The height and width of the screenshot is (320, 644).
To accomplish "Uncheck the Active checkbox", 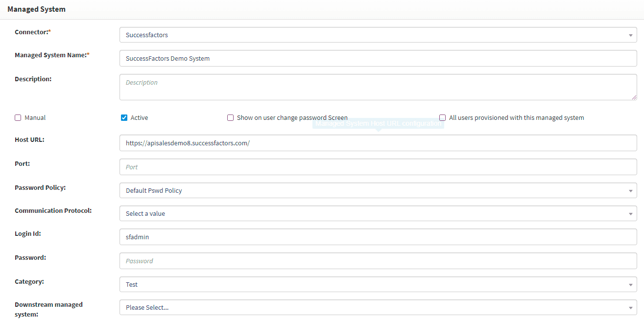I will point(124,118).
